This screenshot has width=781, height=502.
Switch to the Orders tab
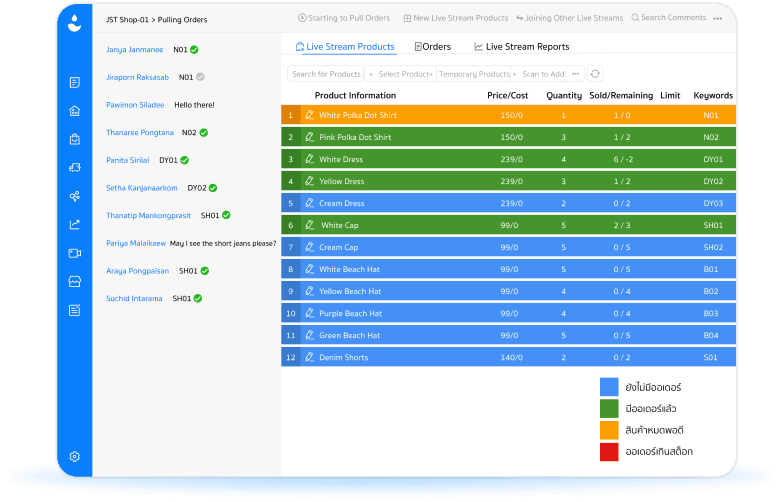[x=433, y=47]
